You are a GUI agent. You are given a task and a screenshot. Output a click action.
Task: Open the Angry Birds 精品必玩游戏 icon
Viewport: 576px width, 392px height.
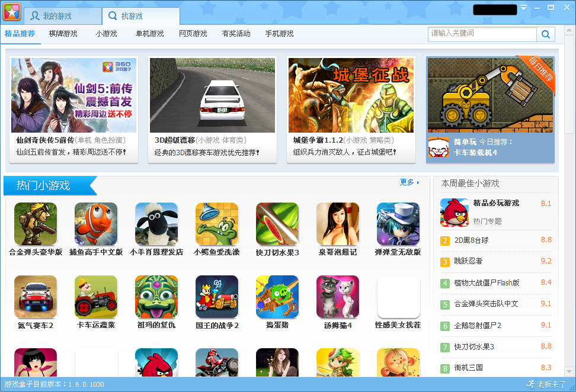tap(455, 212)
